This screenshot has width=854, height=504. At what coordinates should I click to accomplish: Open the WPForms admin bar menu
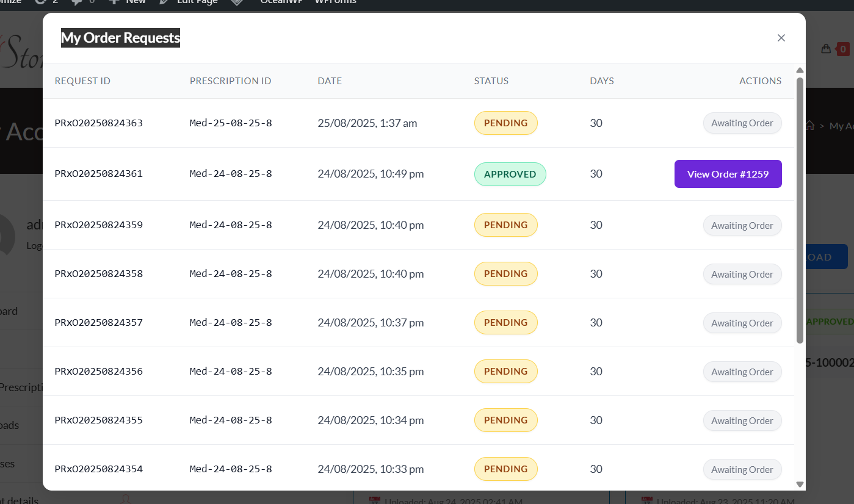tap(335, 2)
